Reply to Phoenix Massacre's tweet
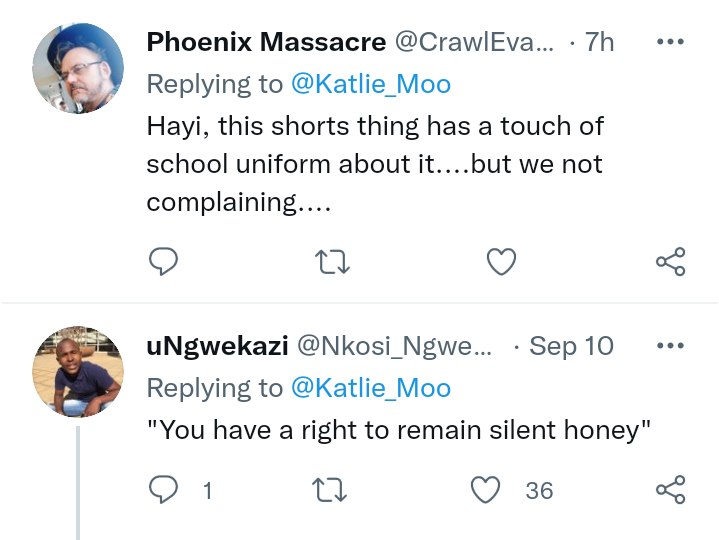Image resolution: width=719 pixels, height=540 pixels. [163, 262]
